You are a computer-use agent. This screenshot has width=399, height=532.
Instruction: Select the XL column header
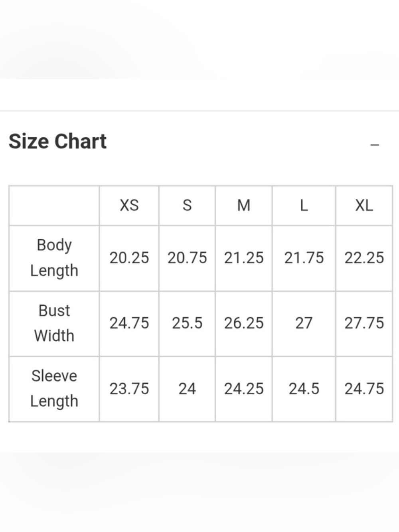click(364, 206)
